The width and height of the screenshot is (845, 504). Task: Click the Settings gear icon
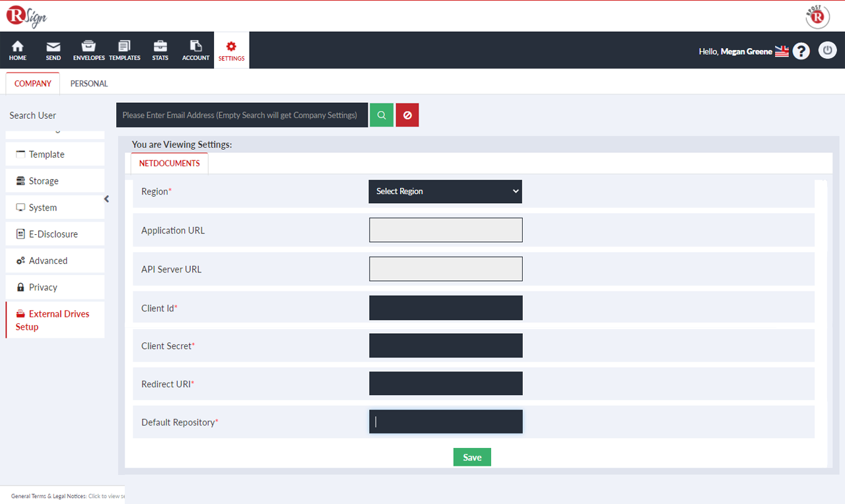coord(231,49)
